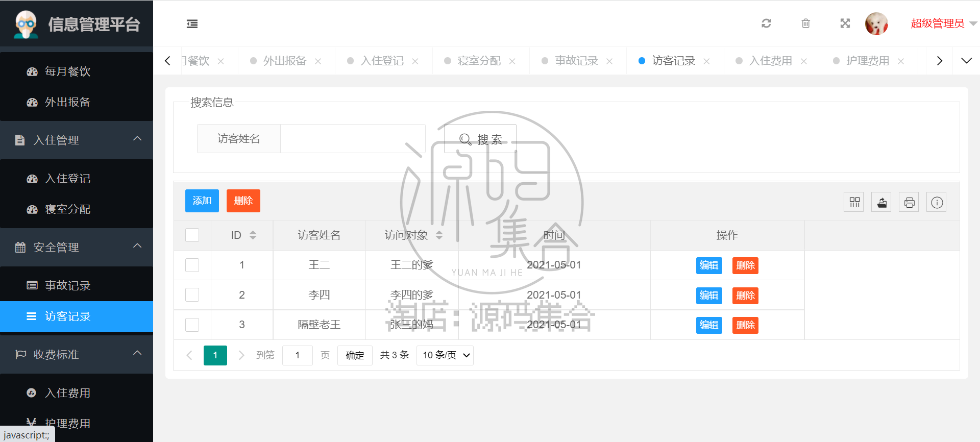Image resolution: width=980 pixels, height=442 pixels.
Task: Edit the 王二 visitor record
Action: click(x=709, y=265)
